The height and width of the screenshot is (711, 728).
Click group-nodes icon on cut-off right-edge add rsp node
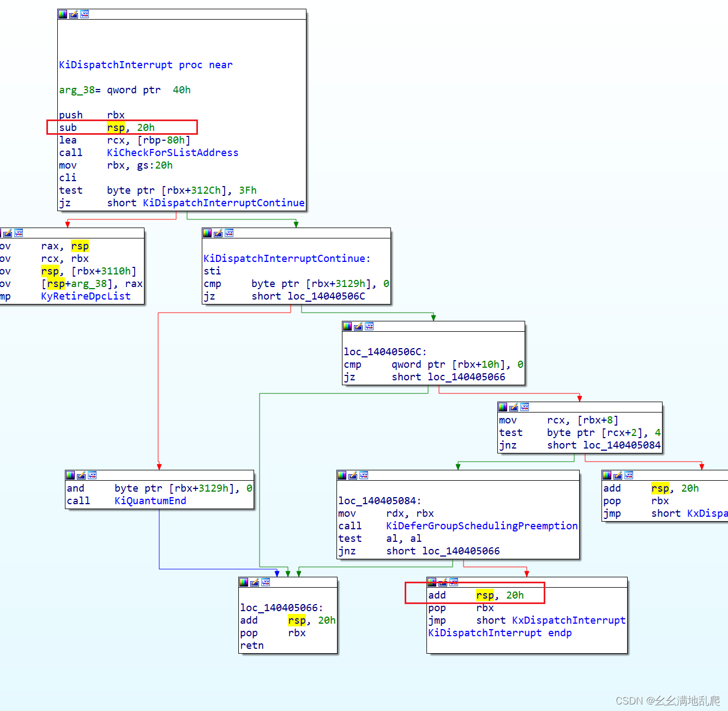click(x=629, y=475)
